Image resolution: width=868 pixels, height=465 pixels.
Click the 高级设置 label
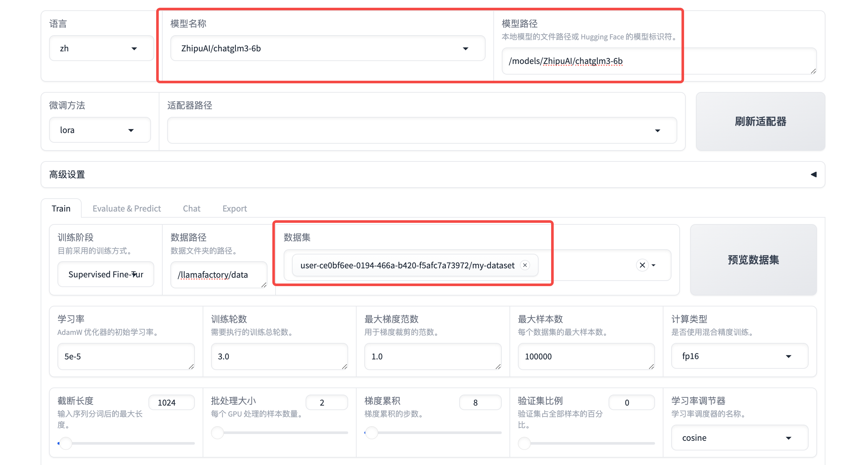[x=67, y=174]
